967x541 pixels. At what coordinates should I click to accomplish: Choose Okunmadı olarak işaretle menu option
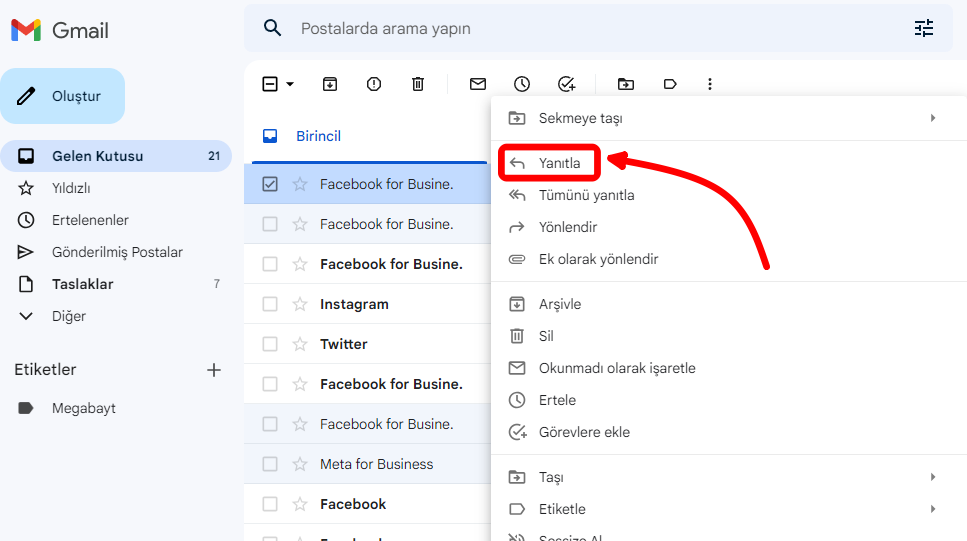point(616,368)
